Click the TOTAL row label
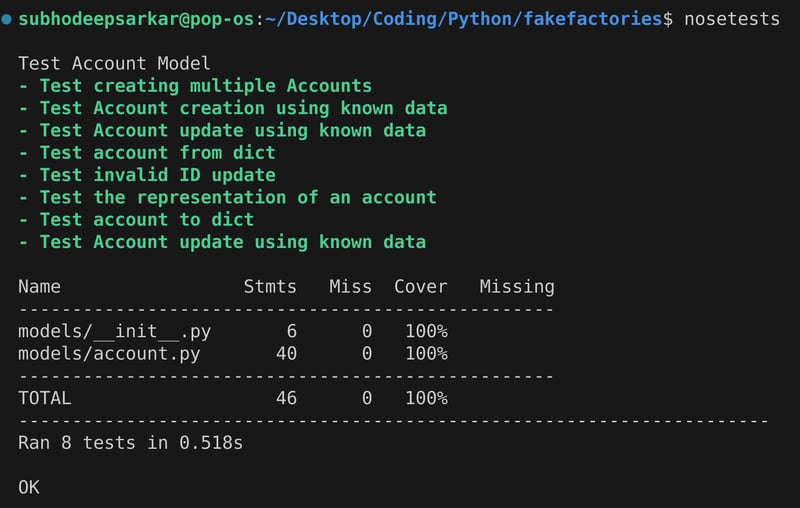Image resolution: width=800 pixels, height=508 pixels. (x=45, y=398)
